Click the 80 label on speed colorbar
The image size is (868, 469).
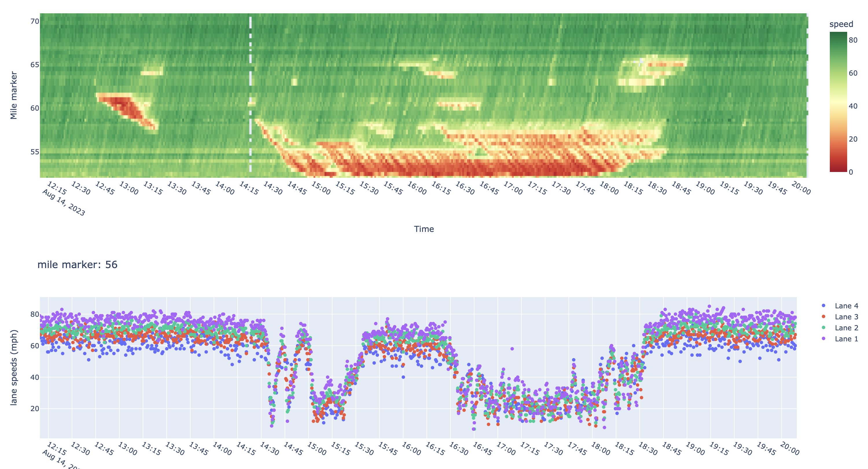click(853, 40)
